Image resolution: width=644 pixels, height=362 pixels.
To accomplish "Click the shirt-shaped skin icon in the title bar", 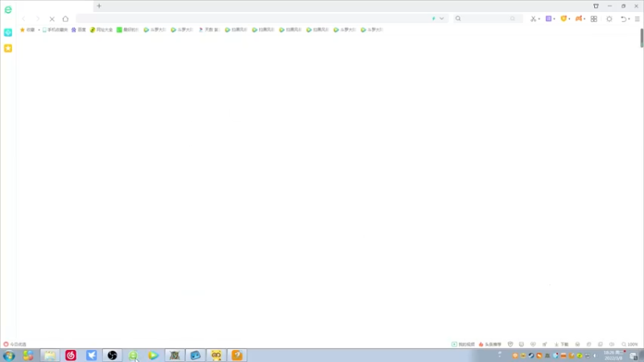I will (x=596, y=6).
